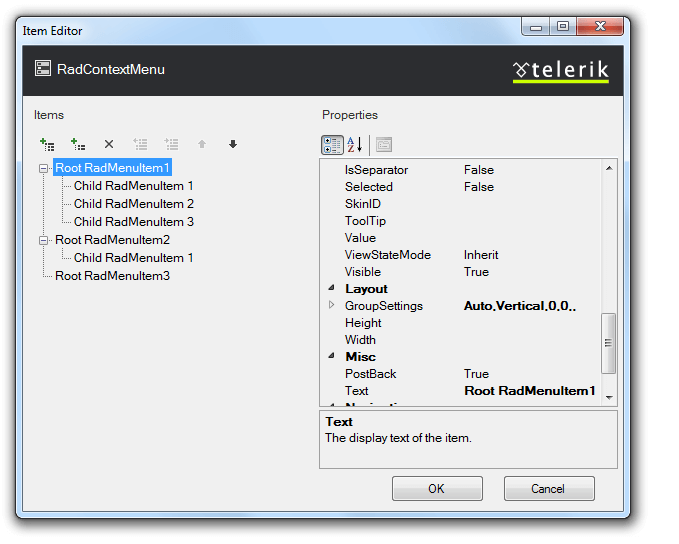The image size is (679, 544).
Task: Select Root RadMenuItem3 in the tree
Action: (x=113, y=276)
